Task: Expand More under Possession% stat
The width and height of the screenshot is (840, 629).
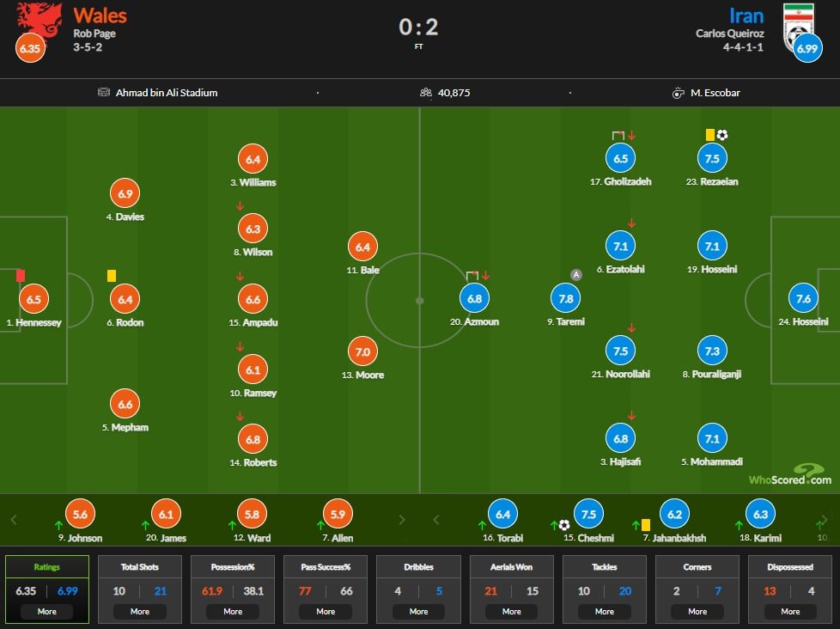Action: click(x=233, y=612)
